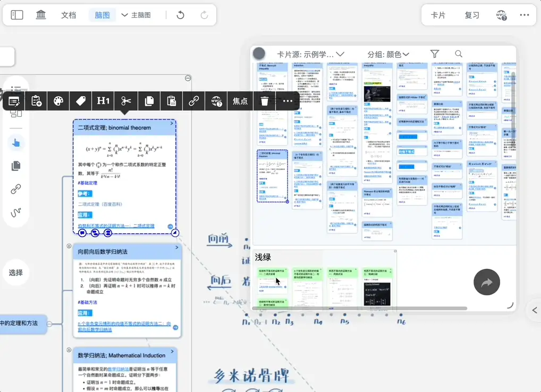Viewport: 541px width, 392px height.
Task: Click the blue arrow beside the binomial card's link
Action: (170, 226)
